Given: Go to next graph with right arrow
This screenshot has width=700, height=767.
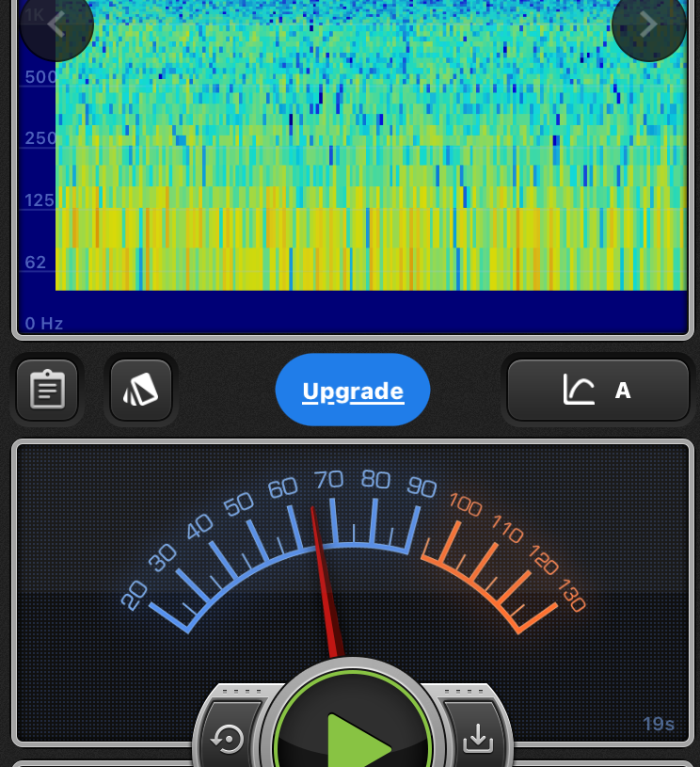Looking at the screenshot, I should pyautogui.click(x=648, y=25).
